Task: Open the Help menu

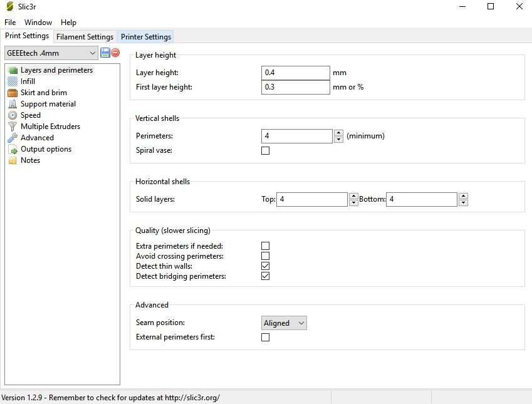Action: [x=68, y=23]
